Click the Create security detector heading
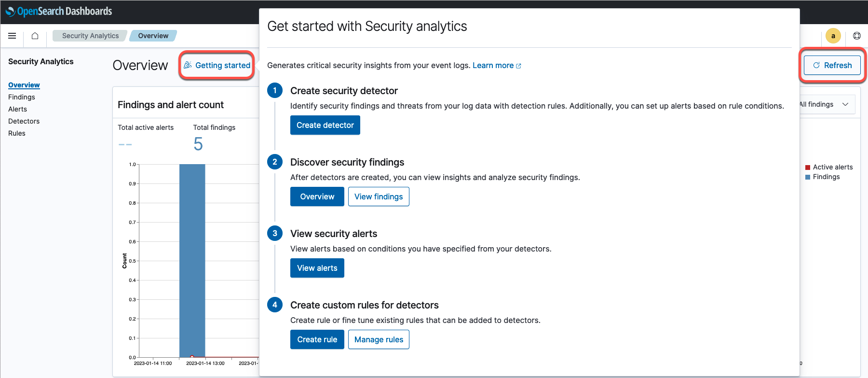 click(x=344, y=91)
